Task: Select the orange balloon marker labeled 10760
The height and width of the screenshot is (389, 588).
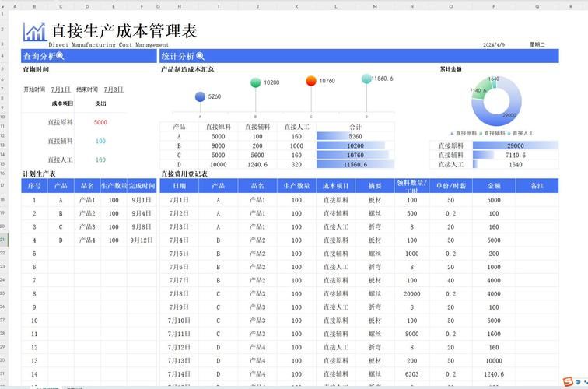Action: tap(311, 81)
